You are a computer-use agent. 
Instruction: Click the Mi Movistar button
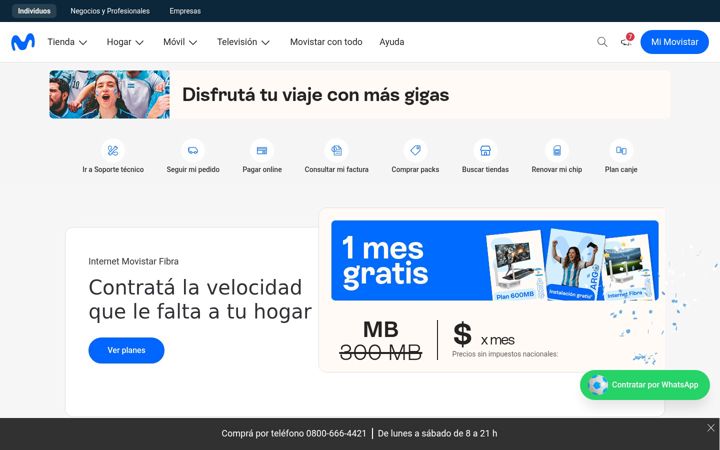point(674,42)
